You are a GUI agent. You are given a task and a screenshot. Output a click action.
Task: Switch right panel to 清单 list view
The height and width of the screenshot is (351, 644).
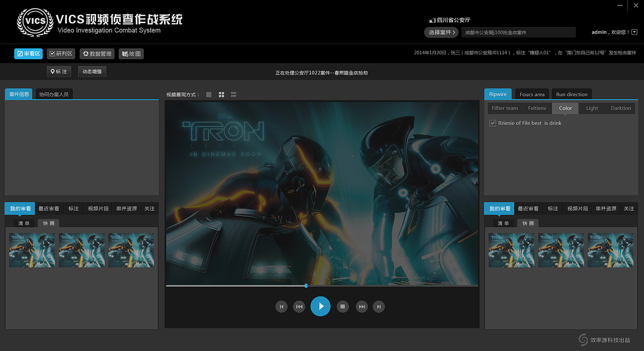(504, 223)
